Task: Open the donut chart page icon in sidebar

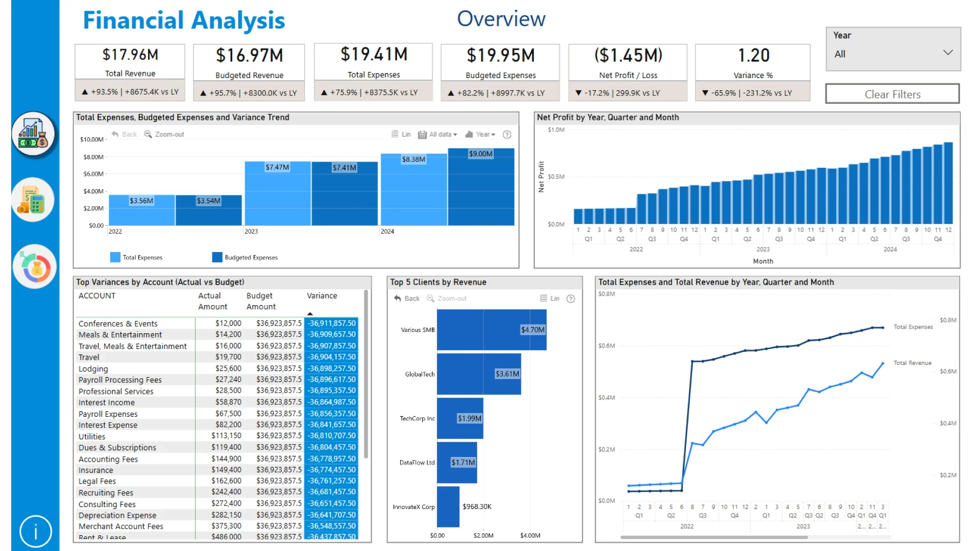Action: [x=35, y=266]
